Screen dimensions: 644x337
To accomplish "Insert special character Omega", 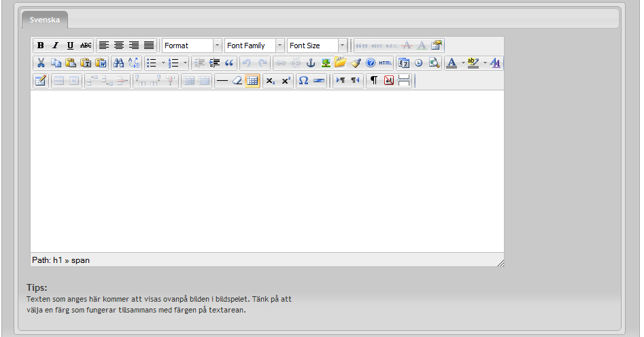I will [x=303, y=81].
